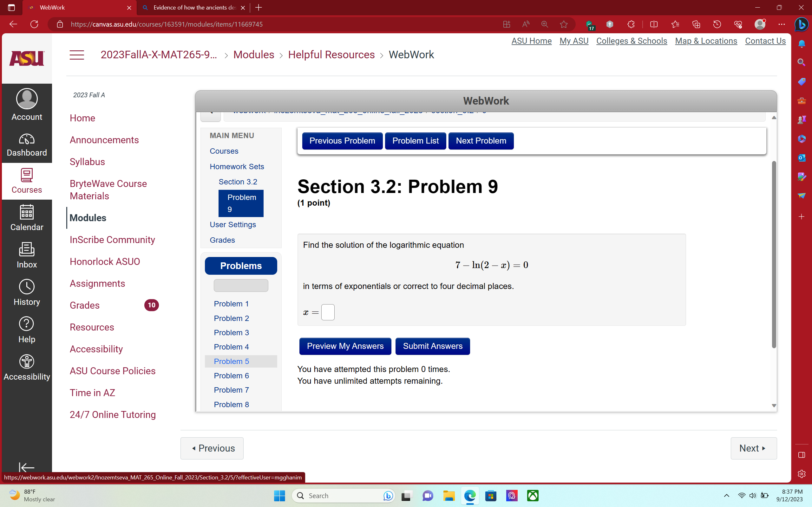Click the Next Problem button
Image resolution: width=812 pixels, height=507 pixels.
481,140
